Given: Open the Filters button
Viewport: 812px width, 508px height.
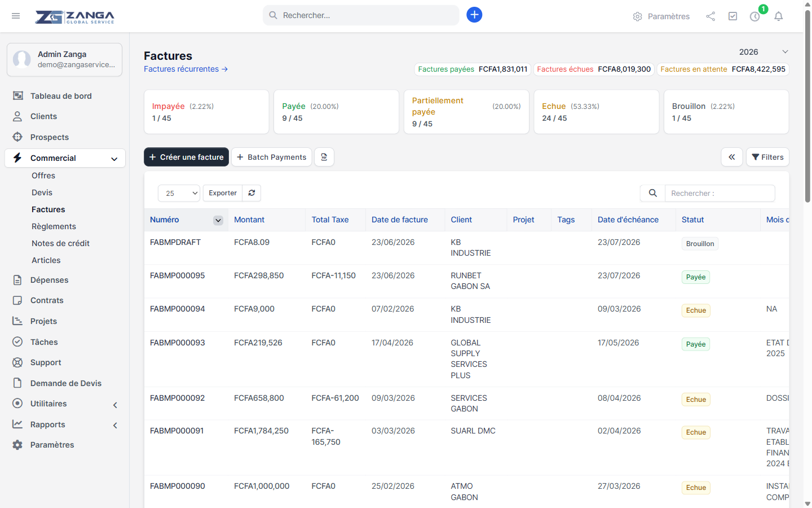Looking at the screenshot, I should pyautogui.click(x=767, y=157).
